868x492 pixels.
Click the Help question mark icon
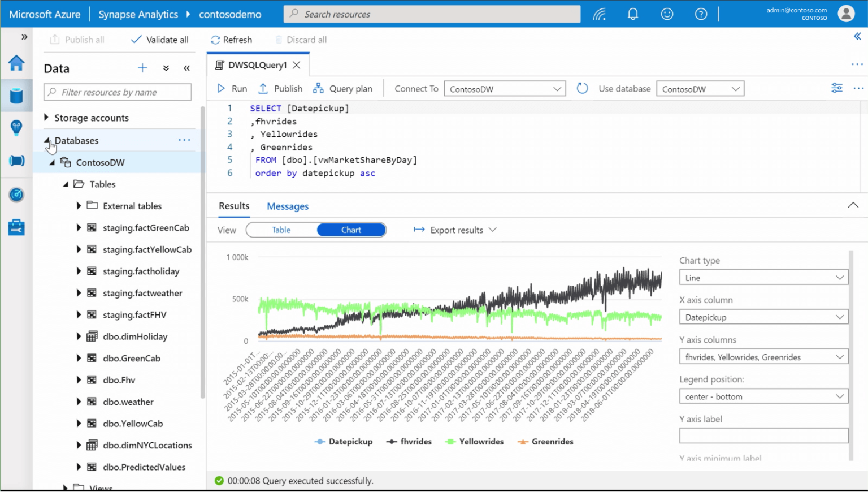[700, 14]
